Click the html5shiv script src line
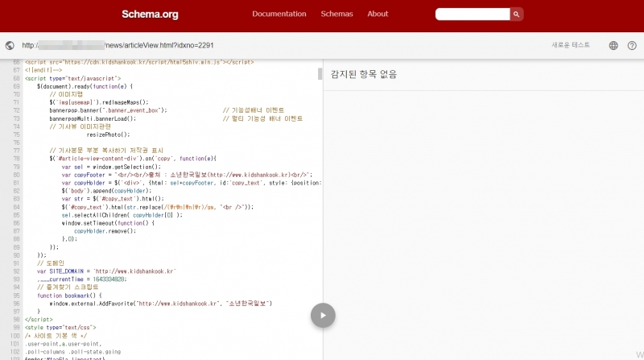This screenshot has width=644, height=360. pos(139,62)
